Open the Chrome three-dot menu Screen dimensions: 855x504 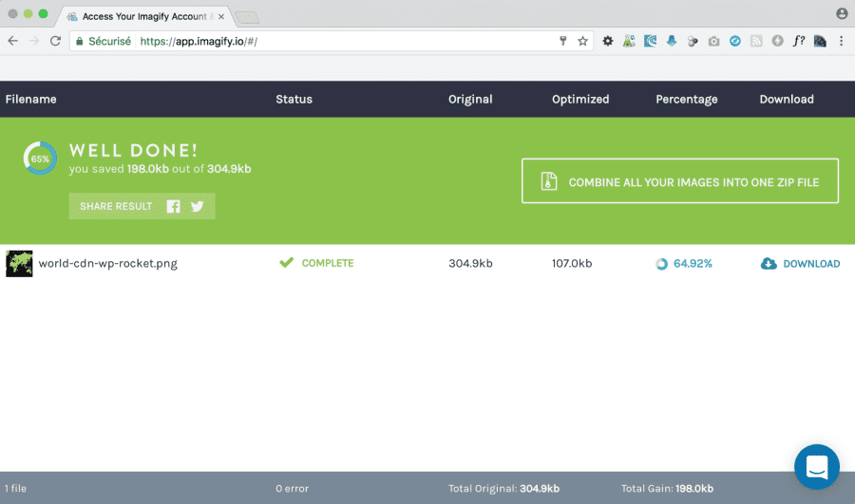coord(841,42)
